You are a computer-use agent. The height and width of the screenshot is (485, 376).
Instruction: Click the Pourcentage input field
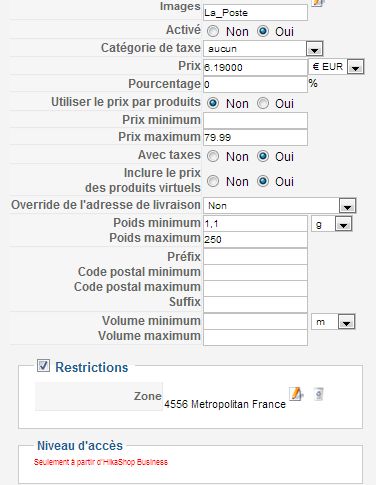(x=255, y=84)
